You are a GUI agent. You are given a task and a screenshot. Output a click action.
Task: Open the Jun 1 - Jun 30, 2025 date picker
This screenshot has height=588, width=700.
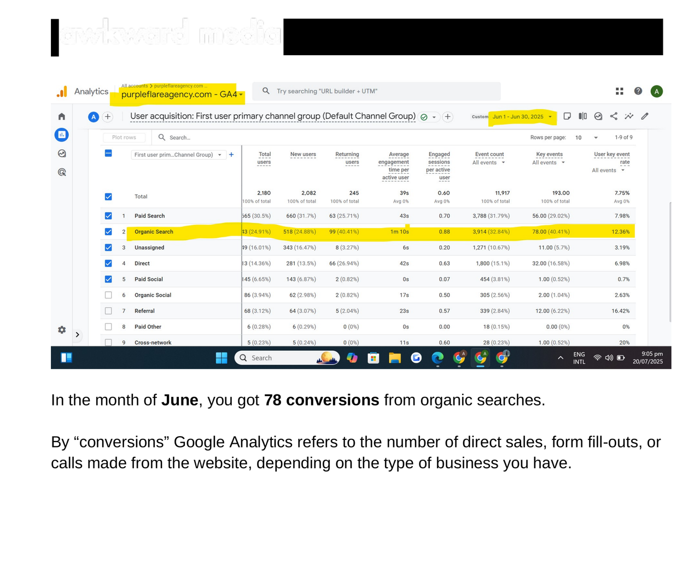(522, 116)
